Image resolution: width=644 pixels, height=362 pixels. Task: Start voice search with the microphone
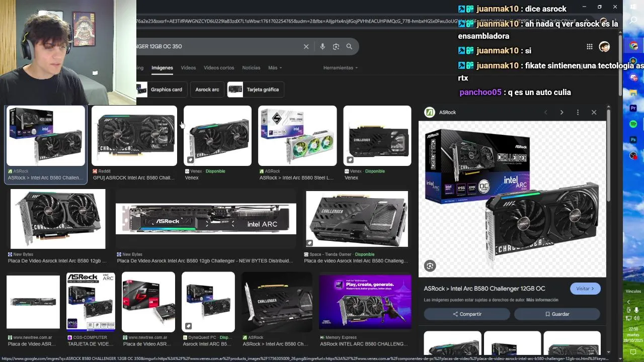coord(323,46)
